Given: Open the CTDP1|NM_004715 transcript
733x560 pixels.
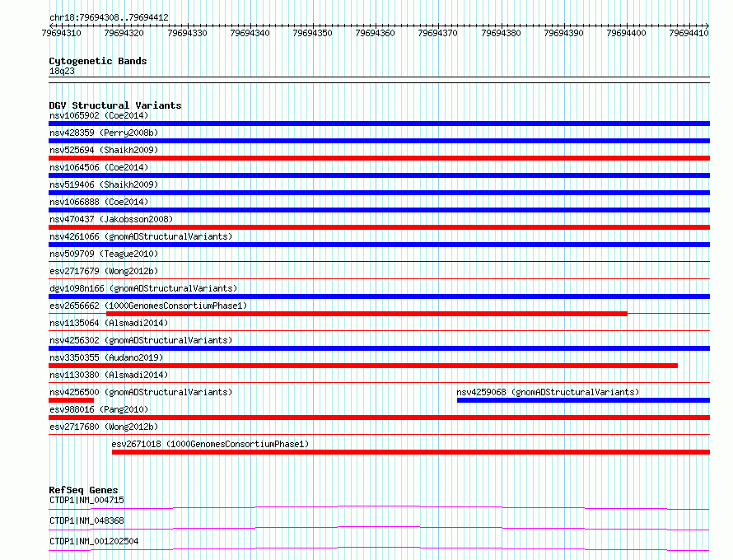Looking at the screenshot, I should [86, 500].
